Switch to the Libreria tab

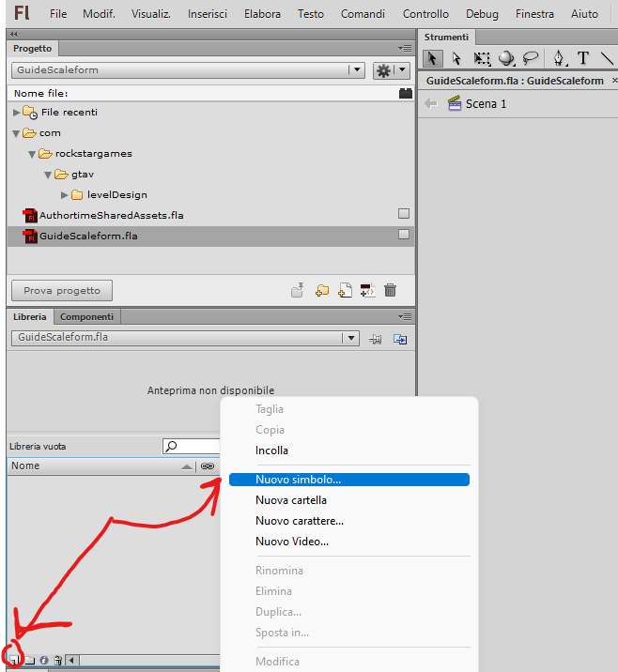point(30,316)
